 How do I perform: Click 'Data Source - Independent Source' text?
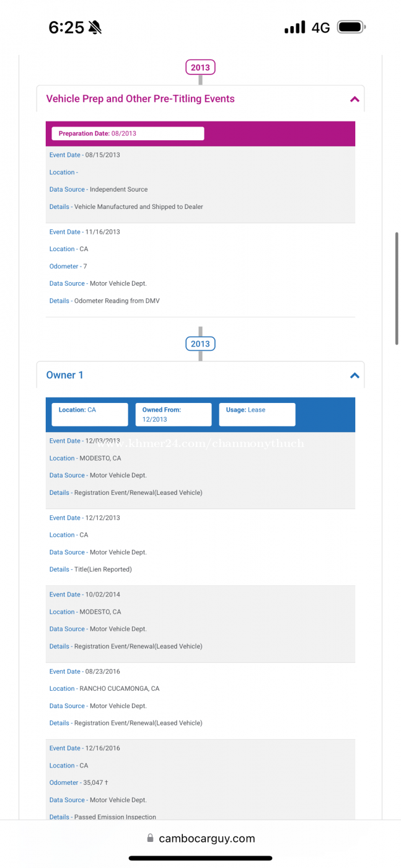tap(99, 190)
